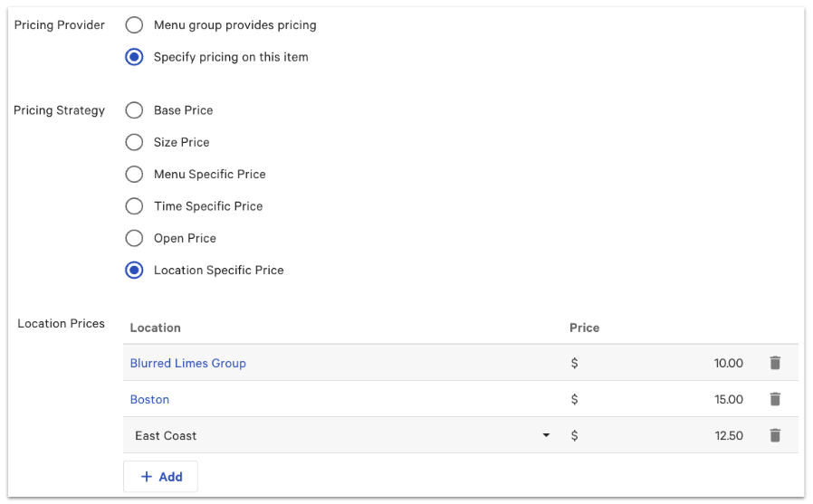Select Menu group provides pricing option
Screen dimensions: 813x504
click(134, 25)
